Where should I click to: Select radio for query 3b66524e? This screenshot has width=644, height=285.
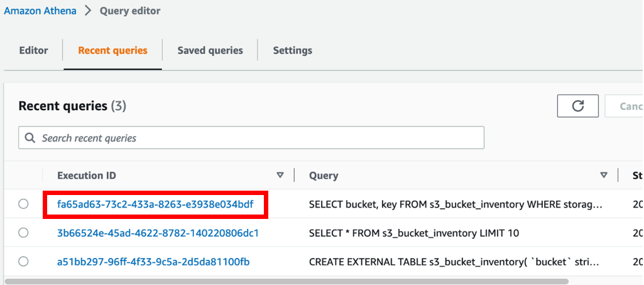[23, 233]
